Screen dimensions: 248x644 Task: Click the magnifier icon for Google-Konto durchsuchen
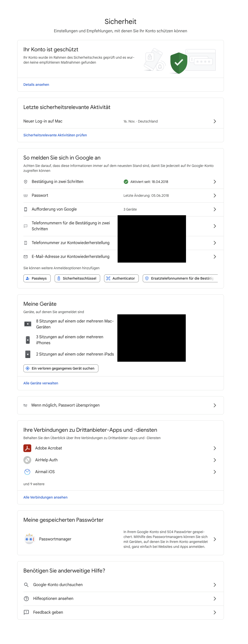point(26,585)
